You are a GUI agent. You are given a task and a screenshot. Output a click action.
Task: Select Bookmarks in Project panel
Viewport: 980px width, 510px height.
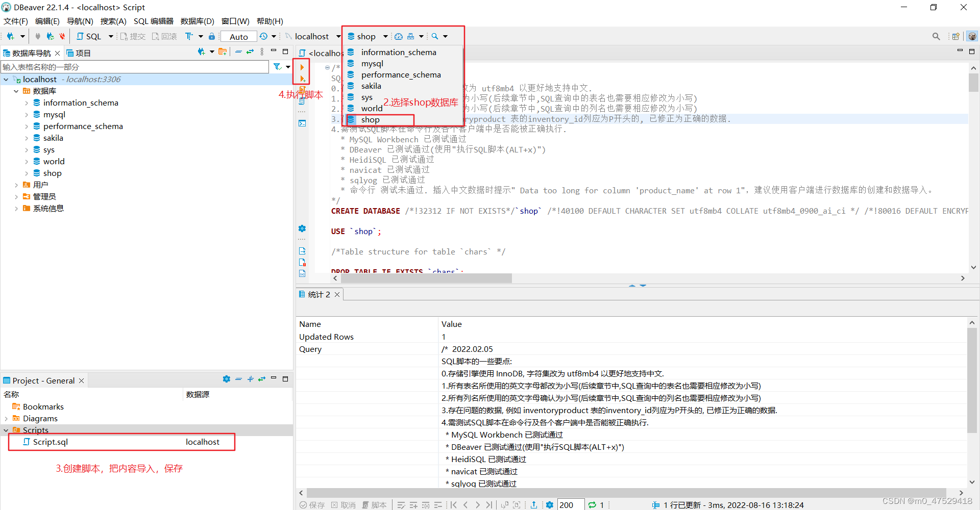(43, 407)
